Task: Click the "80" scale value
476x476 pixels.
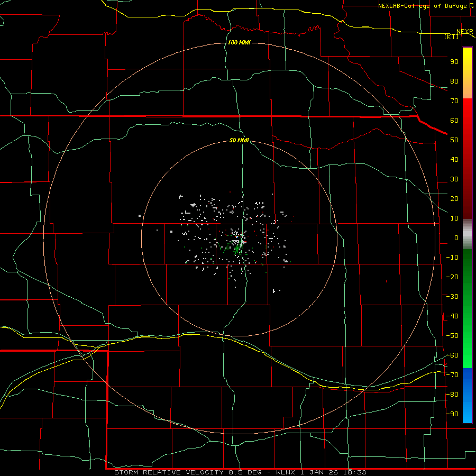Action: coord(454,81)
